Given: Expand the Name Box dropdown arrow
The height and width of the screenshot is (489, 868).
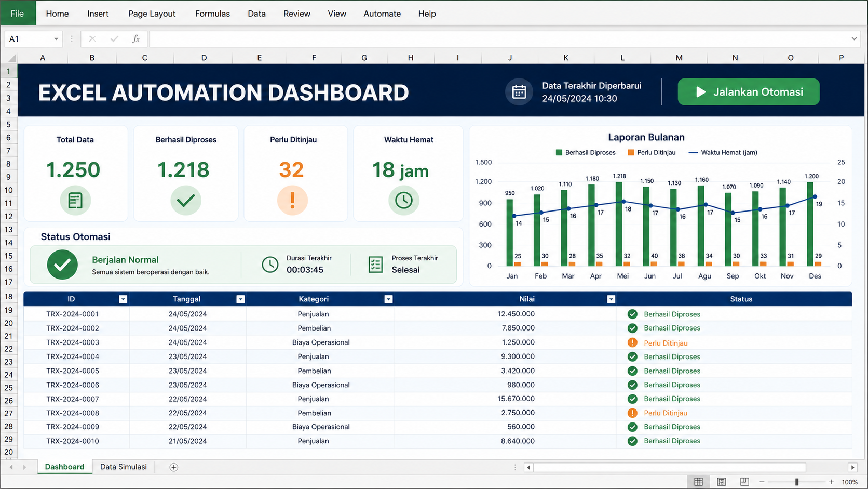Looking at the screenshot, I should pyautogui.click(x=56, y=39).
